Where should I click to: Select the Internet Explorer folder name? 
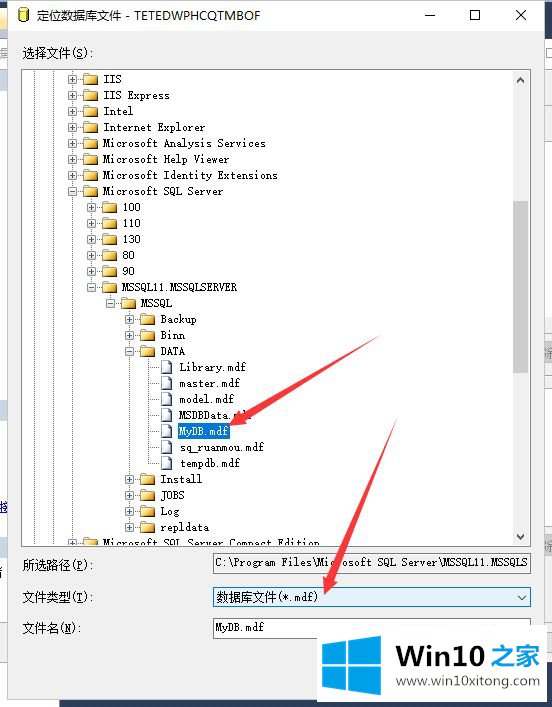pos(154,128)
